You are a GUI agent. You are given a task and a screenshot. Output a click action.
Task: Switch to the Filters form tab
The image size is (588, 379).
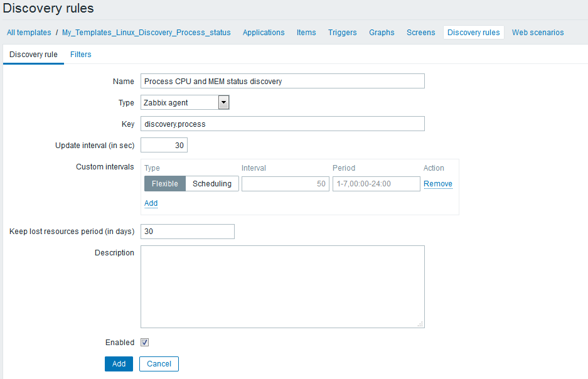coord(80,55)
